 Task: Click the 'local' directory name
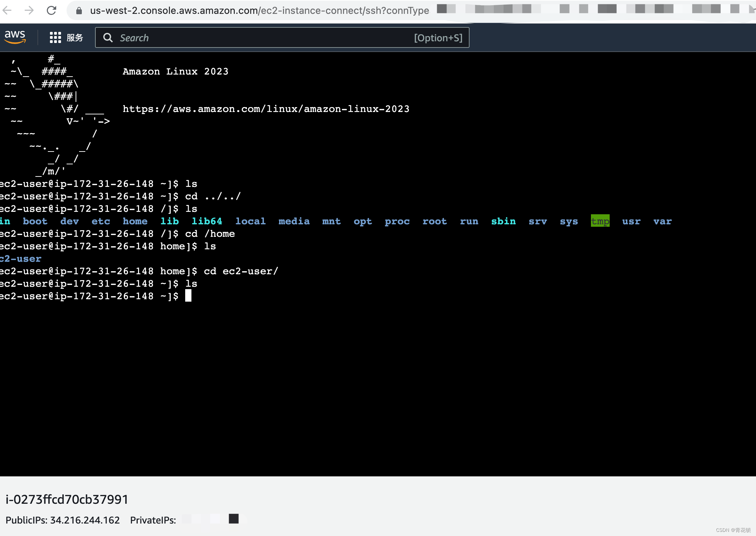(250, 221)
